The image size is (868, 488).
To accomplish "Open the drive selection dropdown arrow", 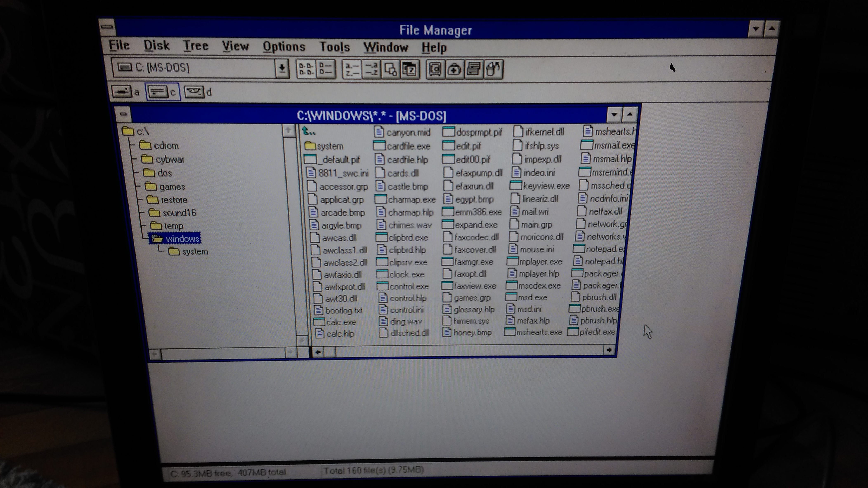I will tap(282, 69).
